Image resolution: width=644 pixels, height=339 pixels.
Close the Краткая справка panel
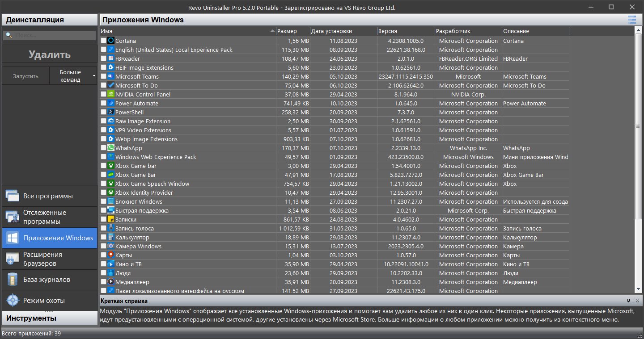pyautogui.click(x=637, y=301)
